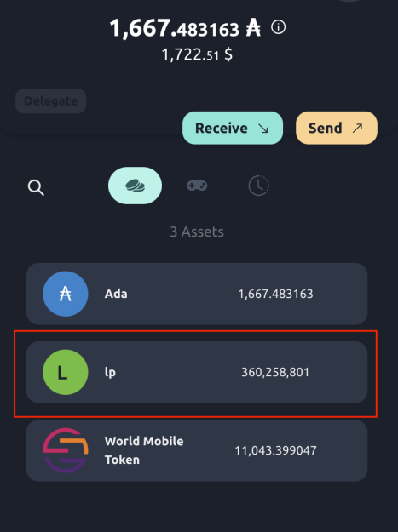Click the 360,258,801 lp amount
Screen dimensions: 398x532
(275, 372)
